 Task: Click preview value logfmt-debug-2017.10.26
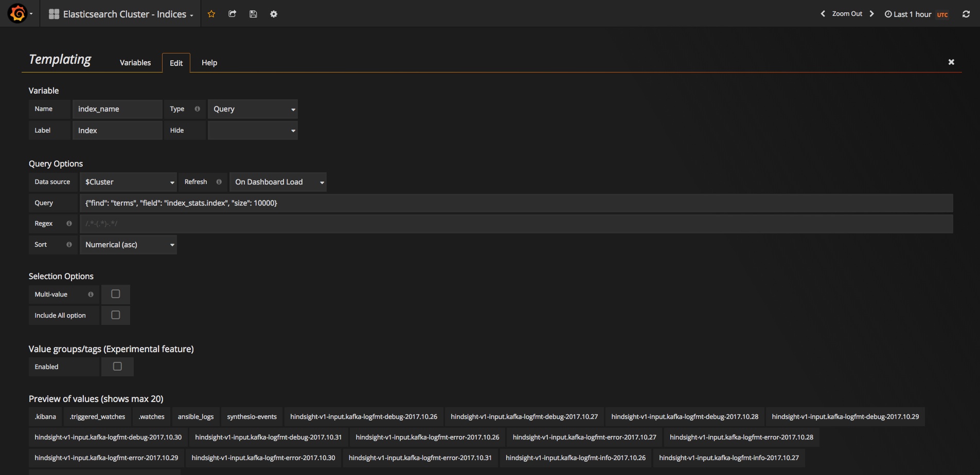tap(364, 417)
